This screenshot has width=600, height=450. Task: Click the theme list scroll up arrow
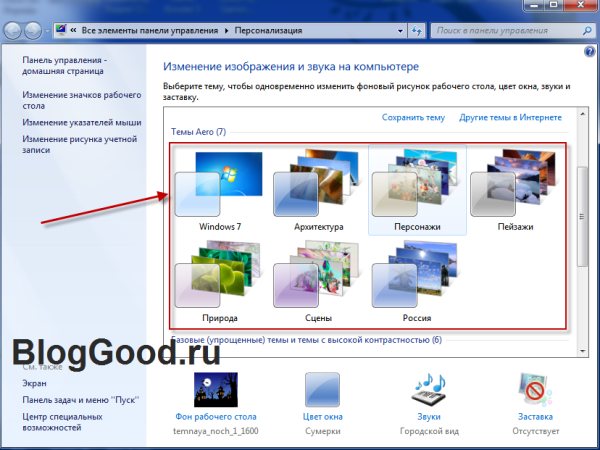tap(583, 114)
